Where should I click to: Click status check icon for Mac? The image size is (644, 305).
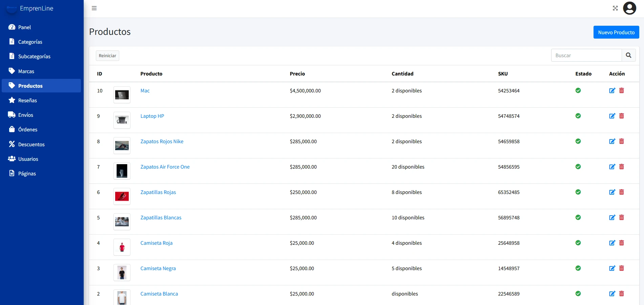578,90
